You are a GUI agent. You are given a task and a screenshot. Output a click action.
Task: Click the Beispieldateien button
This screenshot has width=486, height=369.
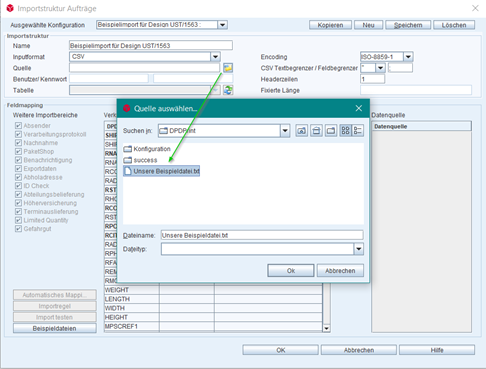point(55,328)
